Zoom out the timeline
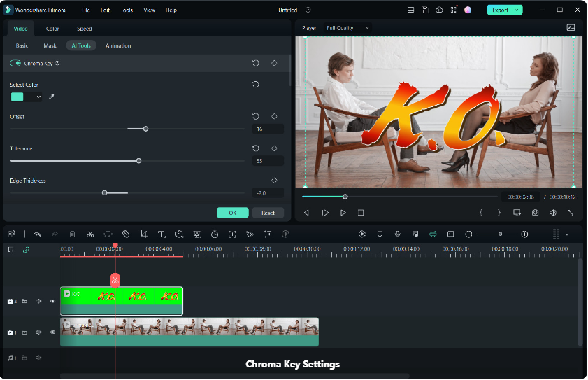 468,234
